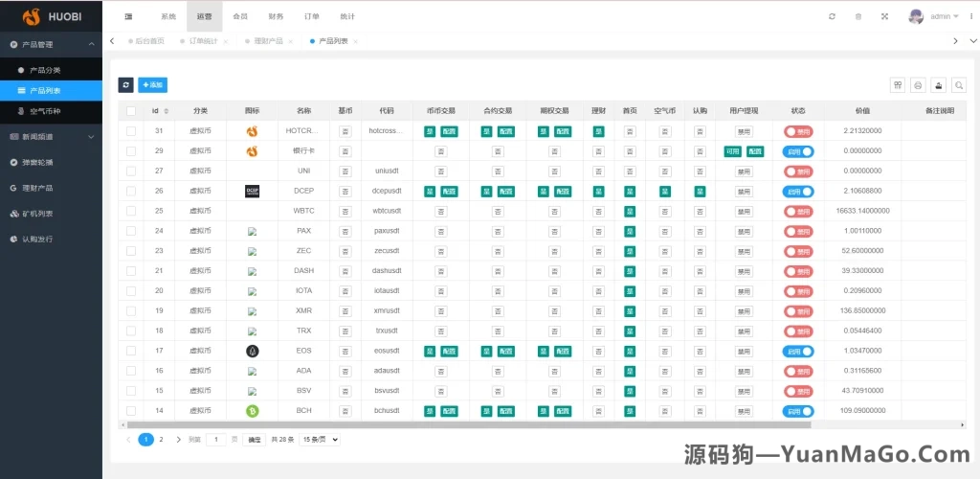Viewport: 980px width, 479px height.
Task: Click the HUOBI flame logo
Action: click(x=32, y=17)
